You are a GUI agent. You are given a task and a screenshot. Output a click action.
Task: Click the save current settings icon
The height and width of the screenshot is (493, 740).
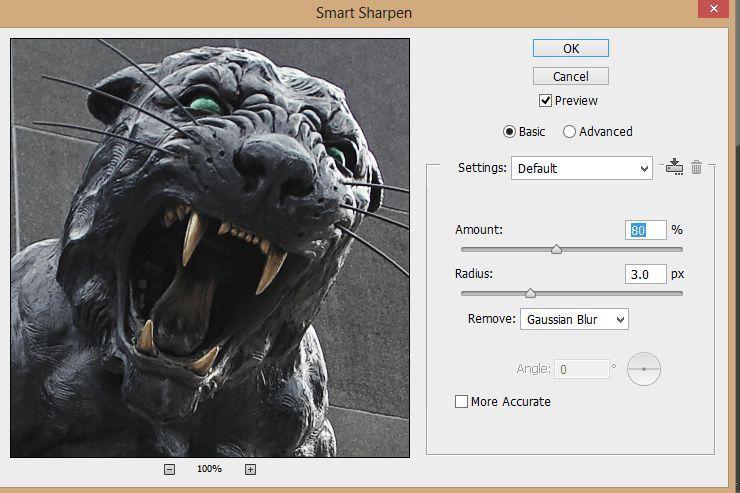coord(674,167)
